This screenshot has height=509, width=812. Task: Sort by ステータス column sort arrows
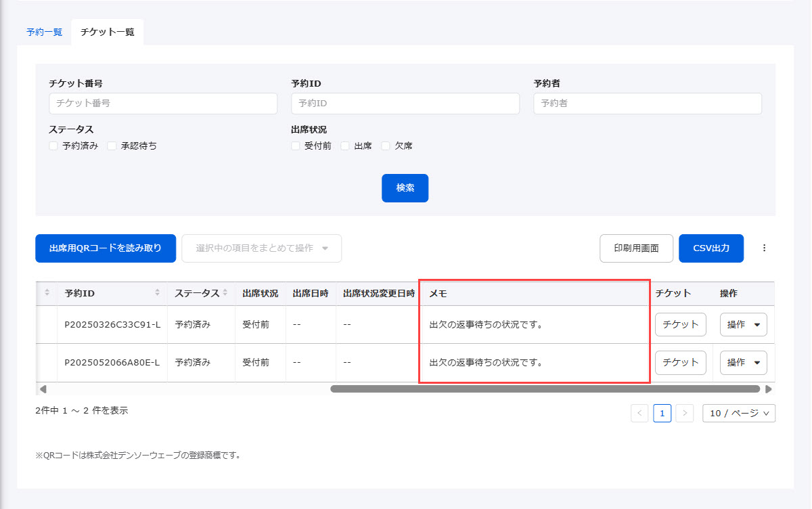coord(225,293)
